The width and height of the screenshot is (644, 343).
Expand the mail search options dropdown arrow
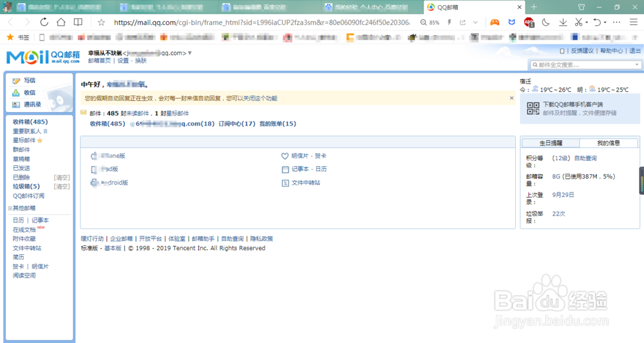[637, 65]
